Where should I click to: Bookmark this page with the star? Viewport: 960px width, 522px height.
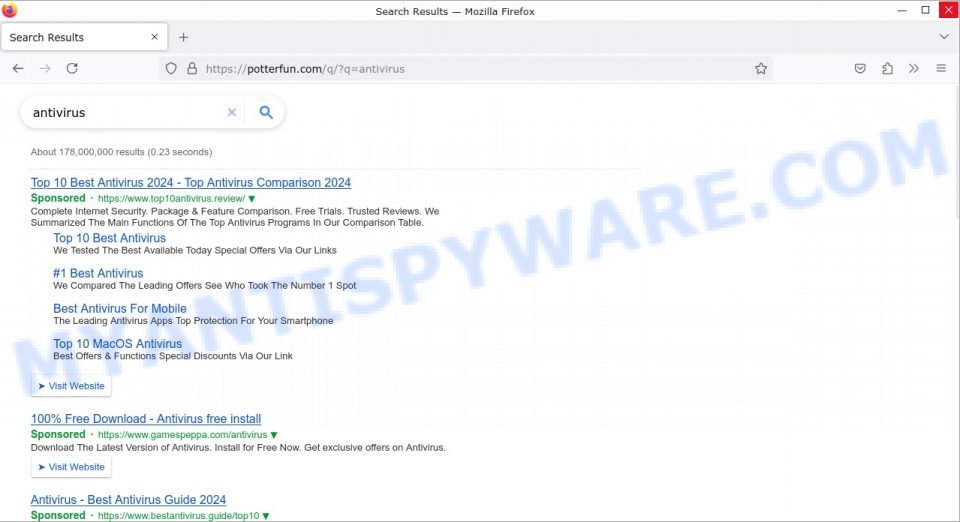coord(760,69)
